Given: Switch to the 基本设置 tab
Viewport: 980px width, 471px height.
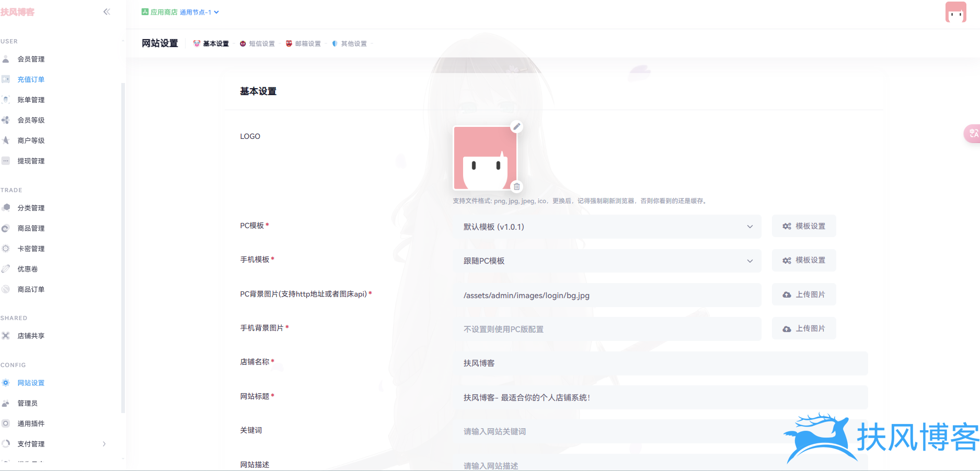Looking at the screenshot, I should coord(211,43).
